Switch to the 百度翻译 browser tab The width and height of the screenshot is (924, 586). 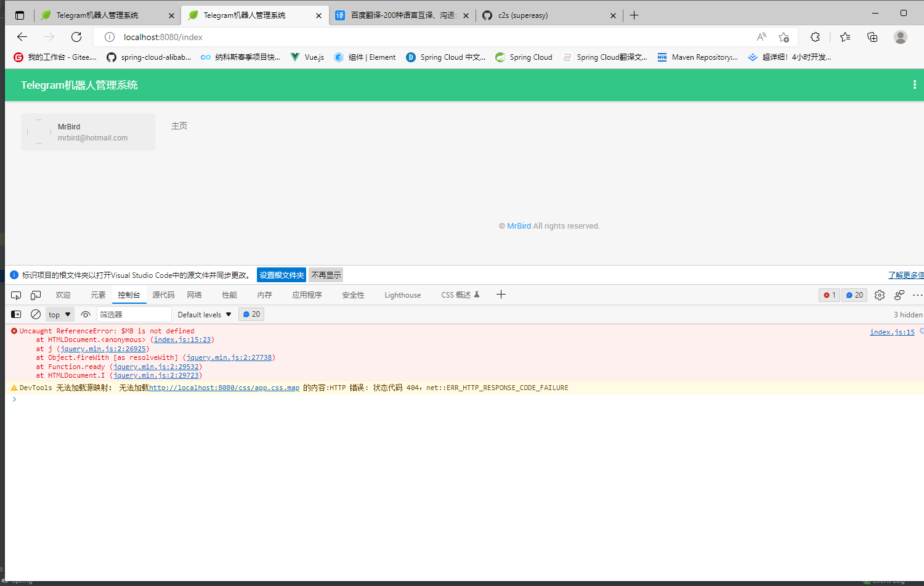point(403,15)
